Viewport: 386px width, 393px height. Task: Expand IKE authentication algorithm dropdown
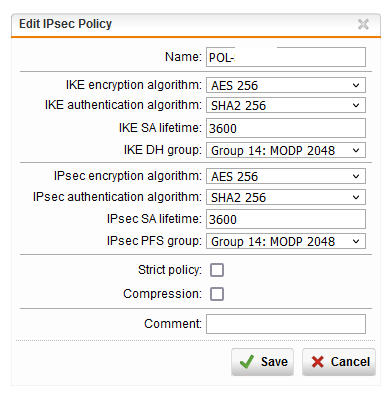286,105
